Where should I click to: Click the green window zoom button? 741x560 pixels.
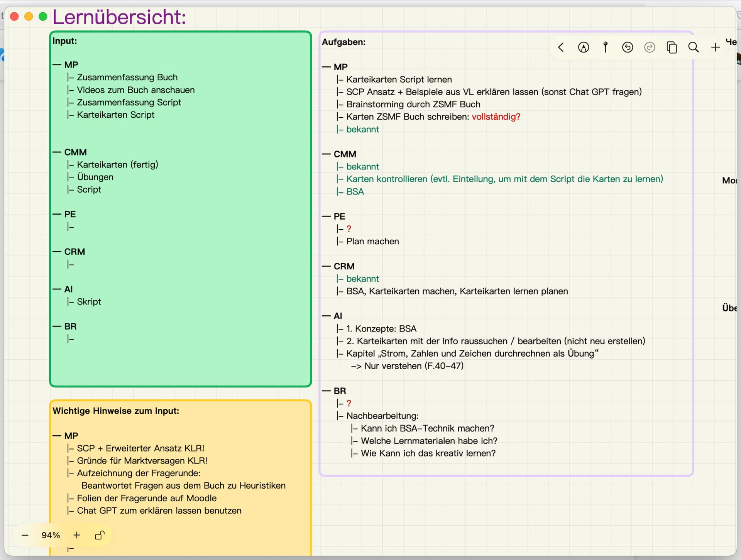(x=43, y=17)
